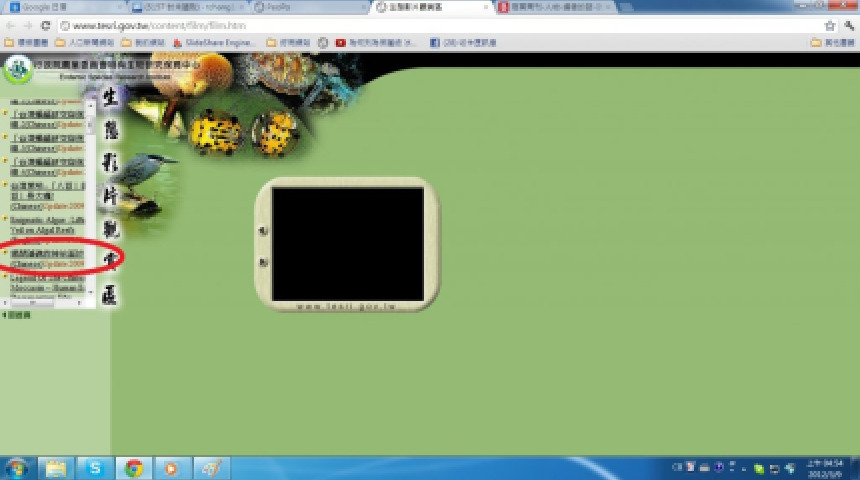Reload the page with the refresh icon
The width and height of the screenshot is (860, 480).
pyautogui.click(x=45, y=25)
